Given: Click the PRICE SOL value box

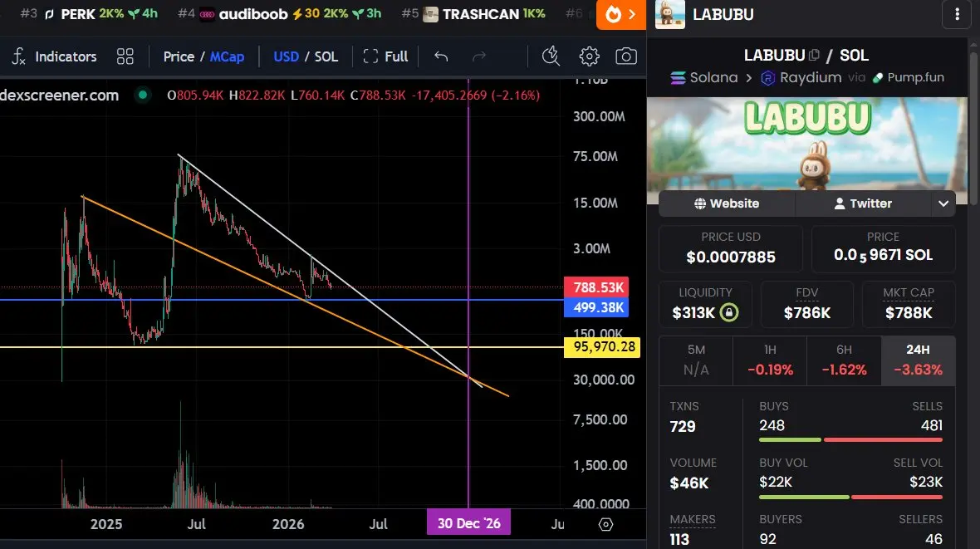Looking at the screenshot, I should pyautogui.click(x=883, y=248).
